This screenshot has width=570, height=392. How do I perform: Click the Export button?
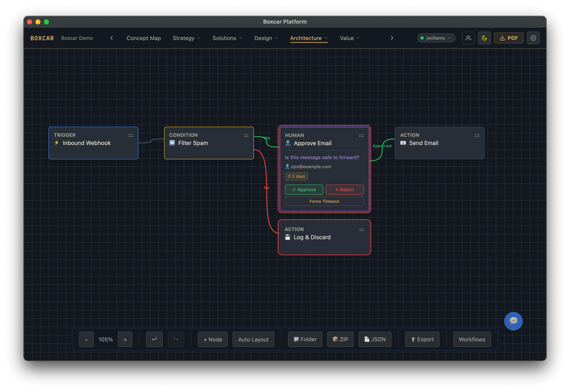click(422, 339)
